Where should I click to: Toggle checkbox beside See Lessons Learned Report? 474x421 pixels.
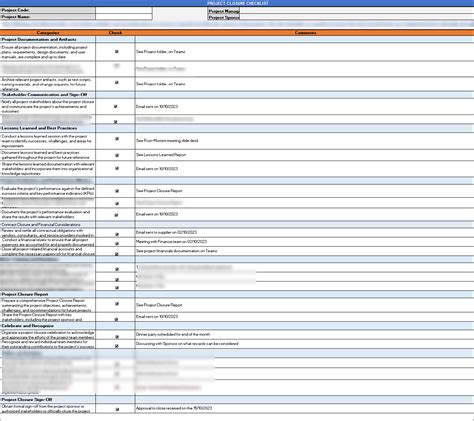pos(117,155)
